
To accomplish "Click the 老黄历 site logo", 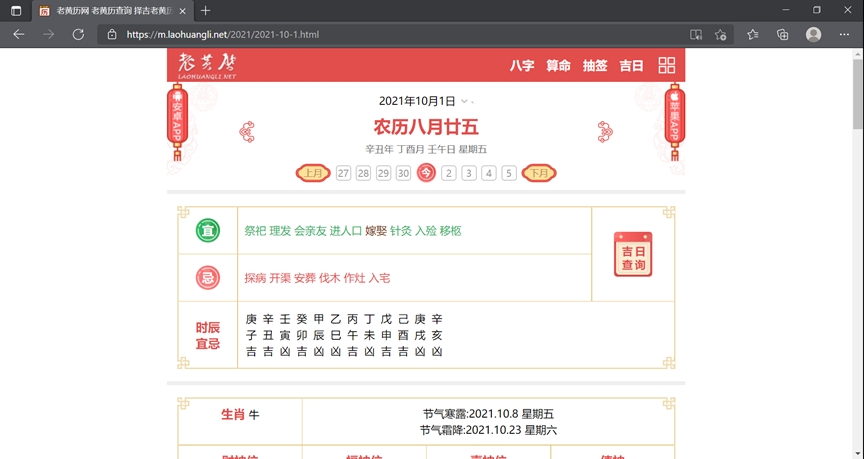I will point(207,66).
